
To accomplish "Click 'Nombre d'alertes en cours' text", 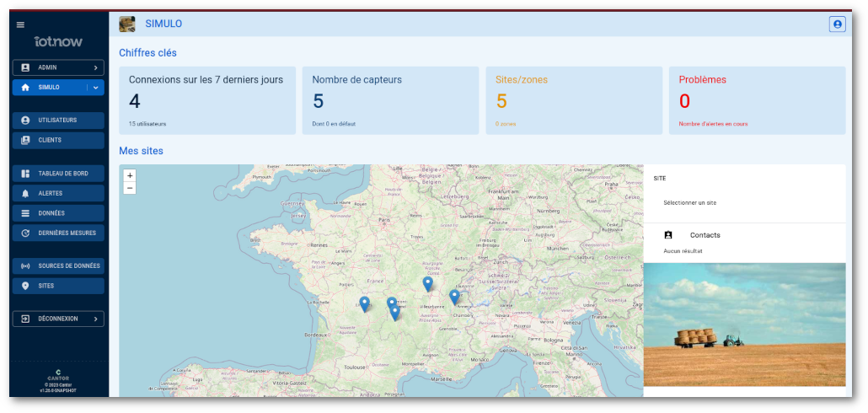I will coord(713,124).
